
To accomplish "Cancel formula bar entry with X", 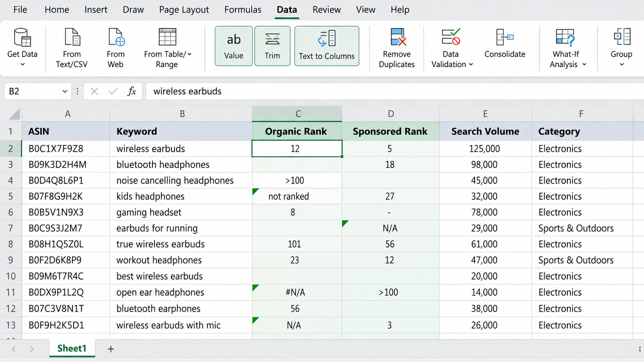I will pyautogui.click(x=94, y=91).
